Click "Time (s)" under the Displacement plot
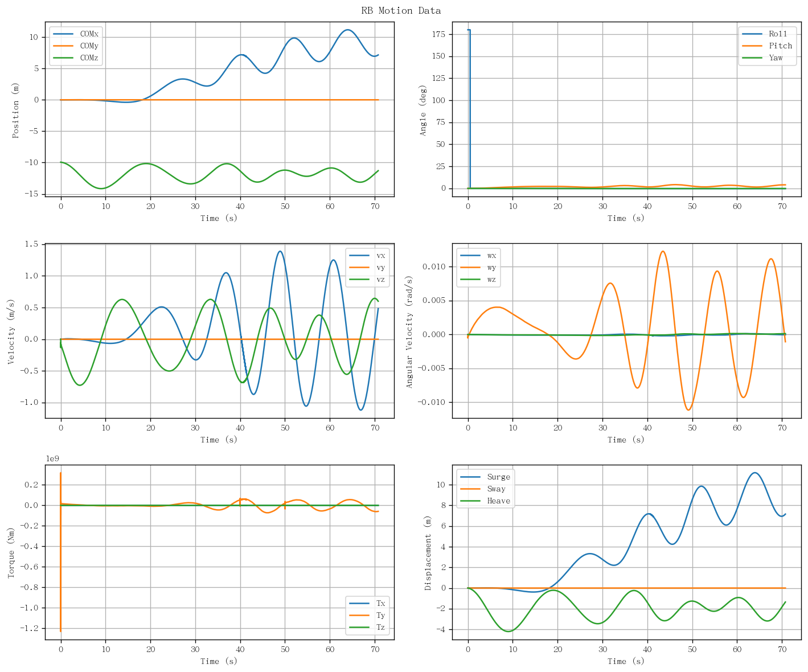Viewport: 808px width, 672px height. coord(626,661)
